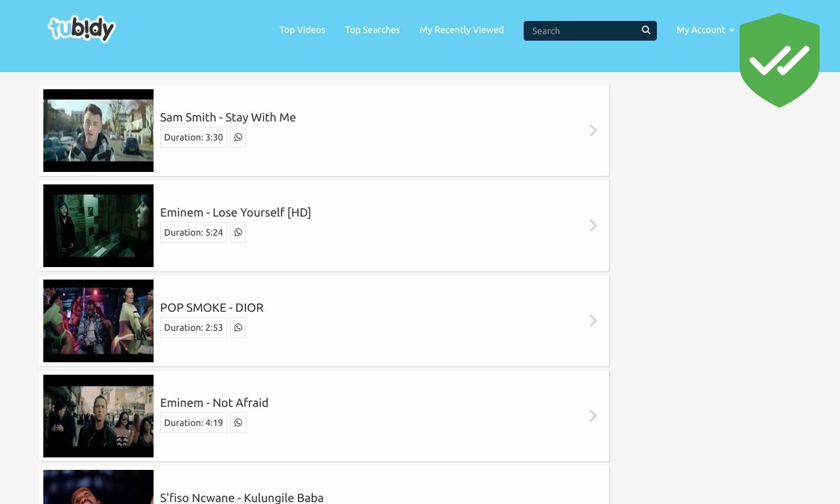
Task: Open Top Searches page
Action: coord(373,30)
